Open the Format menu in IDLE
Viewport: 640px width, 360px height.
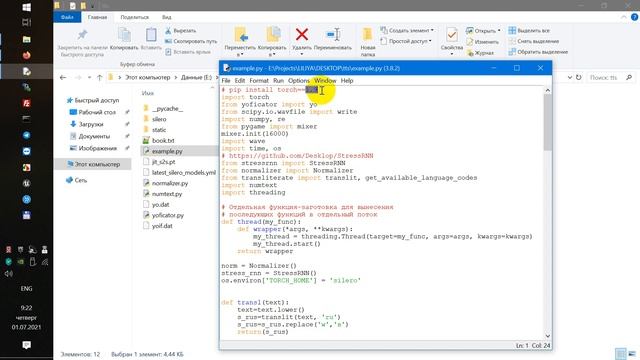[x=259, y=80]
